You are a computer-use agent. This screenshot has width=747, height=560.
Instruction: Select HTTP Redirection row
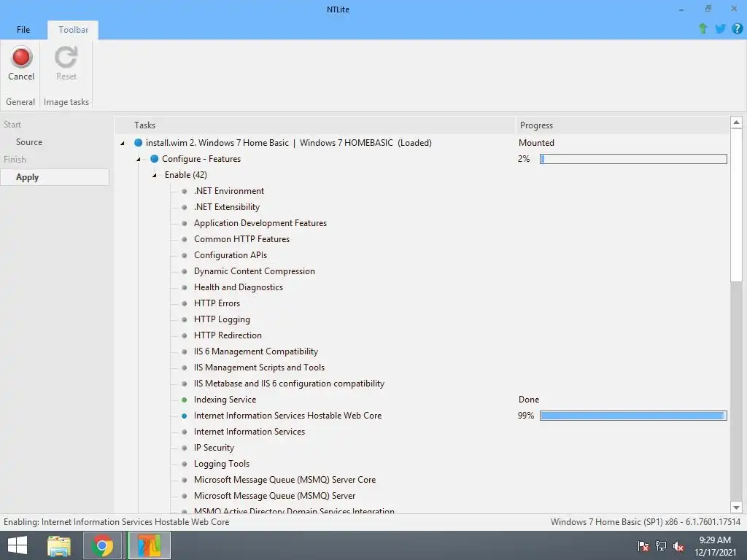[x=228, y=335]
